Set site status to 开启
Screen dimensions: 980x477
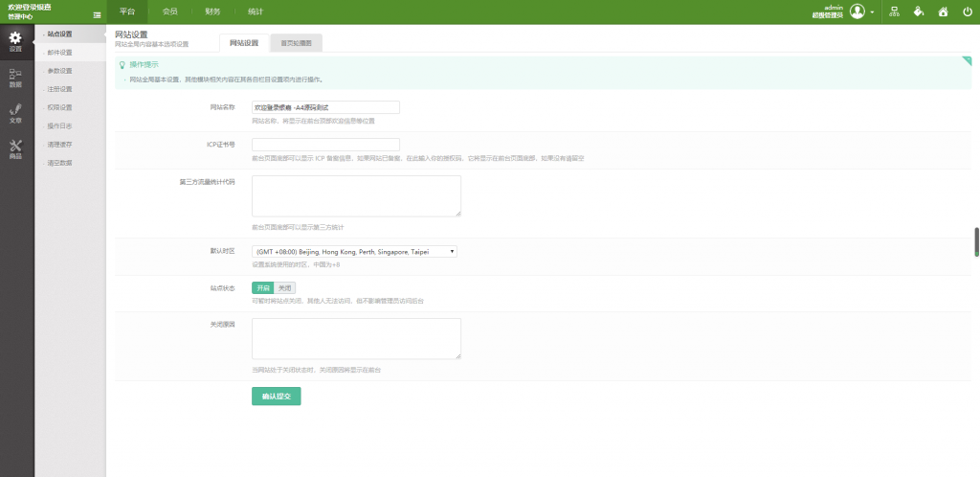coord(262,287)
